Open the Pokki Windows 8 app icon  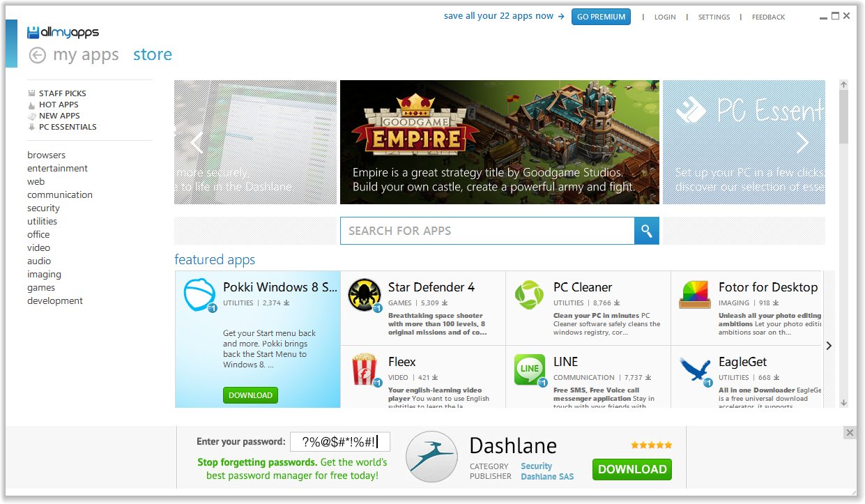pos(199,295)
